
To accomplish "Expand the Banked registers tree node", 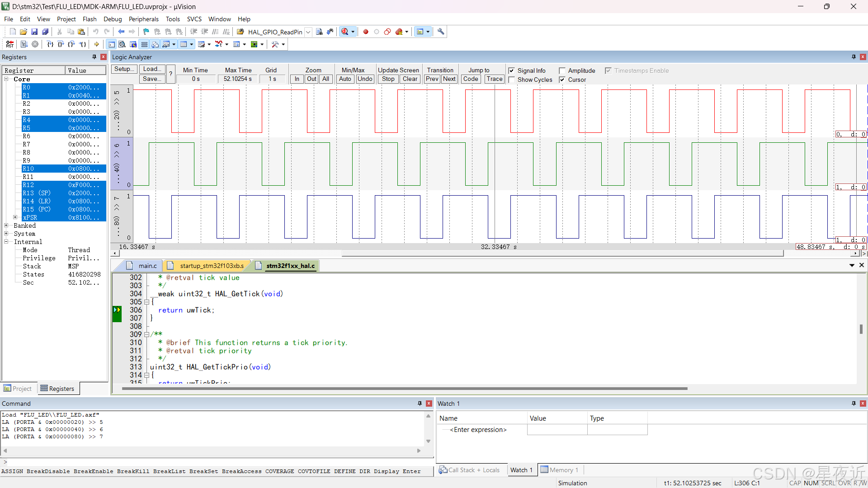I will [6, 225].
